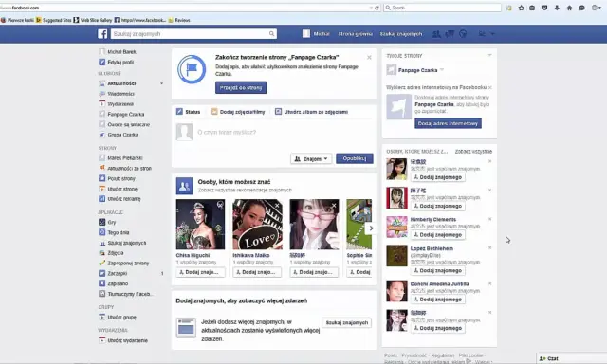607x364 pixels.
Task: Open Znajomi audience dropdown
Action: point(311,158)
